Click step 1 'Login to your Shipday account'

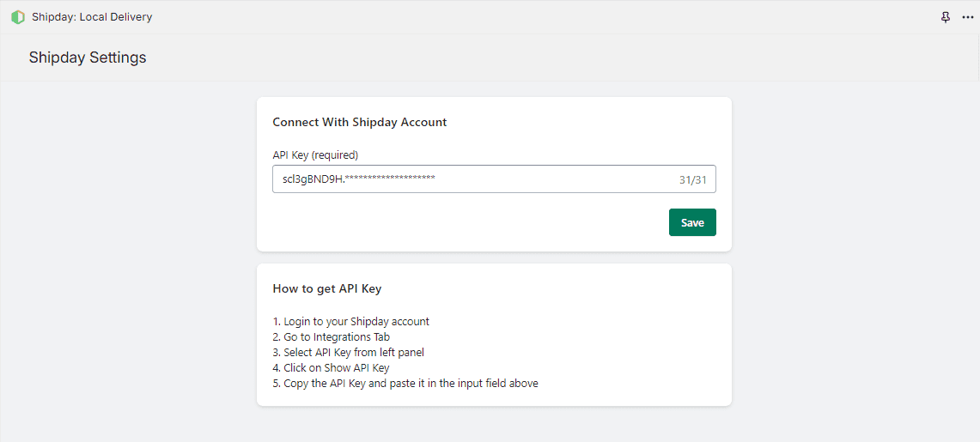tap(350, 322)
